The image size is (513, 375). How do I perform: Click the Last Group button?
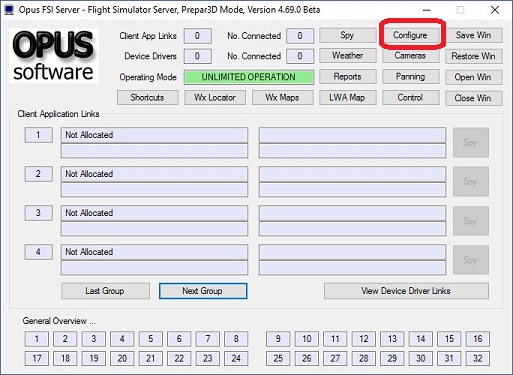(105, 291)
